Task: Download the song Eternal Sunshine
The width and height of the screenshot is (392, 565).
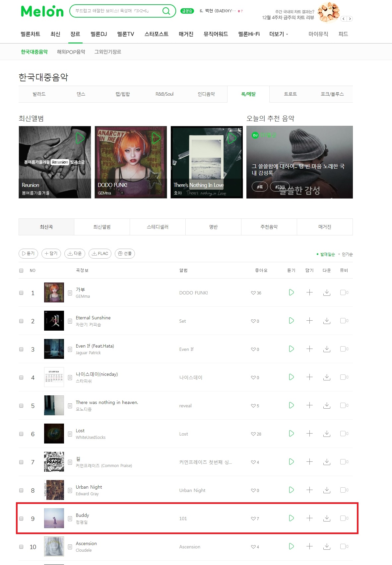Action: tap(327, 321)
